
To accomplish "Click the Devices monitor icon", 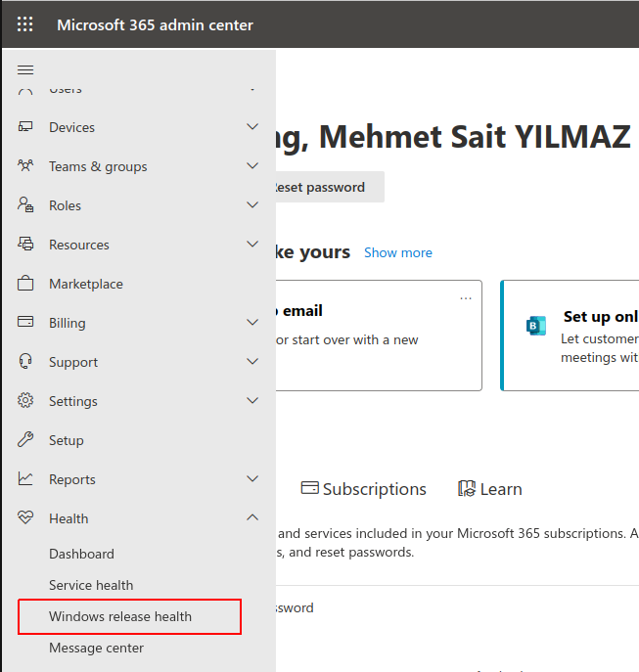I will pos(25,127).
